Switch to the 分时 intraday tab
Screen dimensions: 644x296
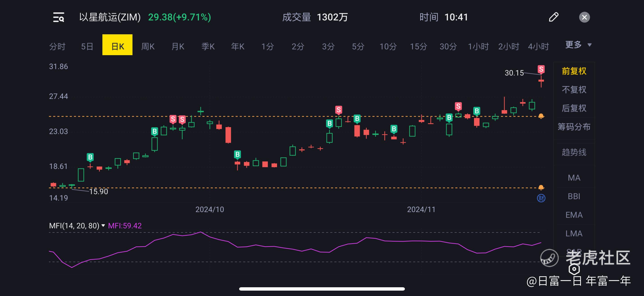tap(57, 46)
